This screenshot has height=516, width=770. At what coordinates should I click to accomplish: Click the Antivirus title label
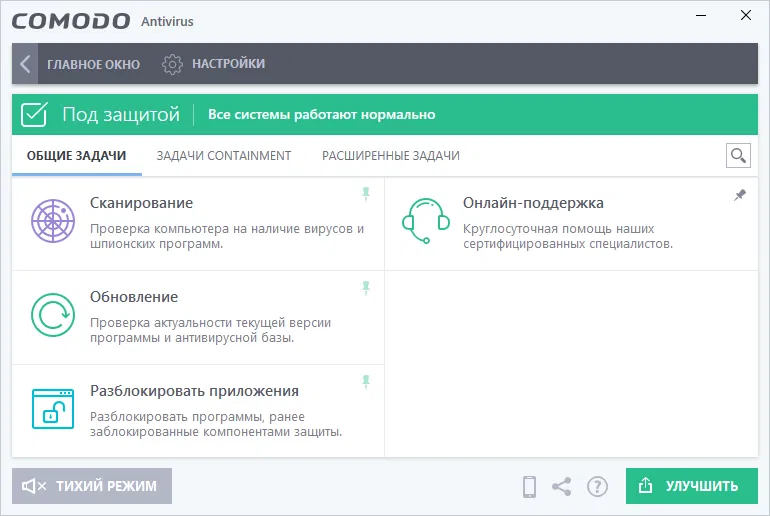point(167,22)
